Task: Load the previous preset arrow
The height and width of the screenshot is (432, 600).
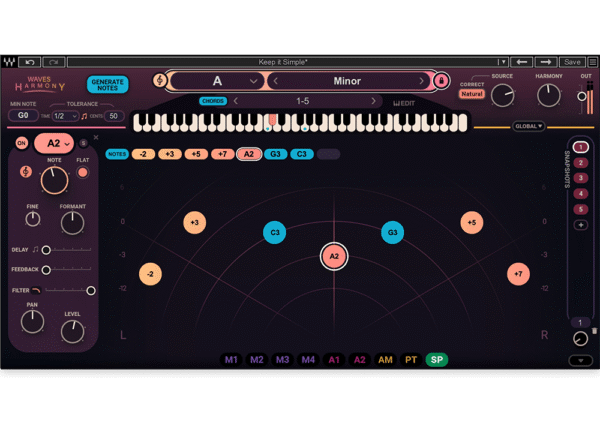Action: pyautogui.click(x=522, y=62)
